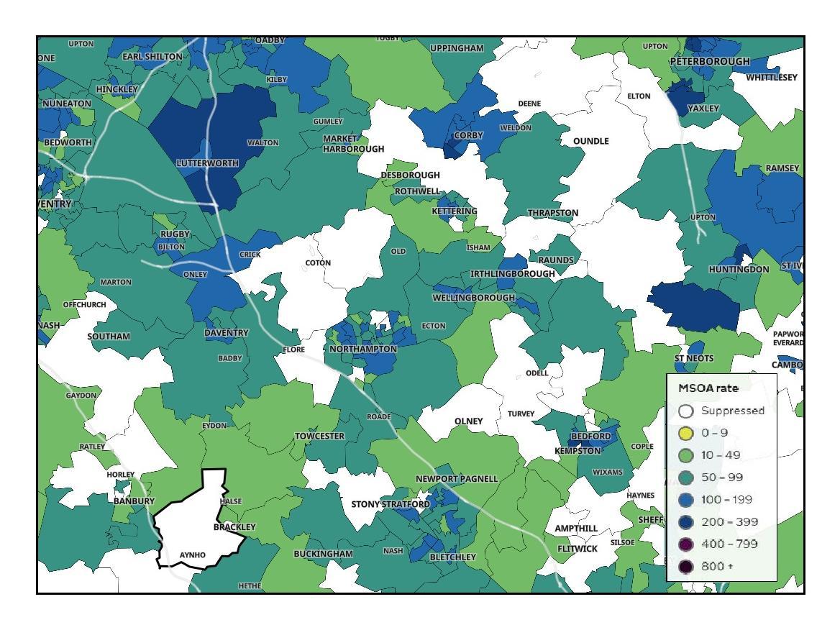
Task: Click the Irthlingborough label
Action: (x=513, y=274)
